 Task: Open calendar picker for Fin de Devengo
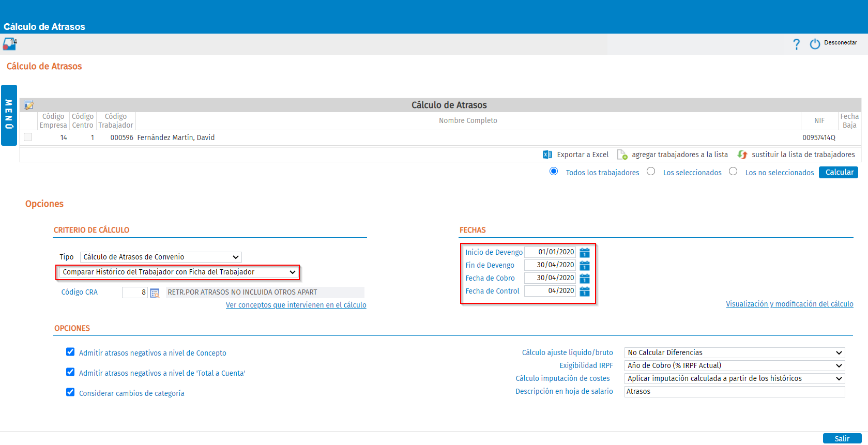click(585, 265)
